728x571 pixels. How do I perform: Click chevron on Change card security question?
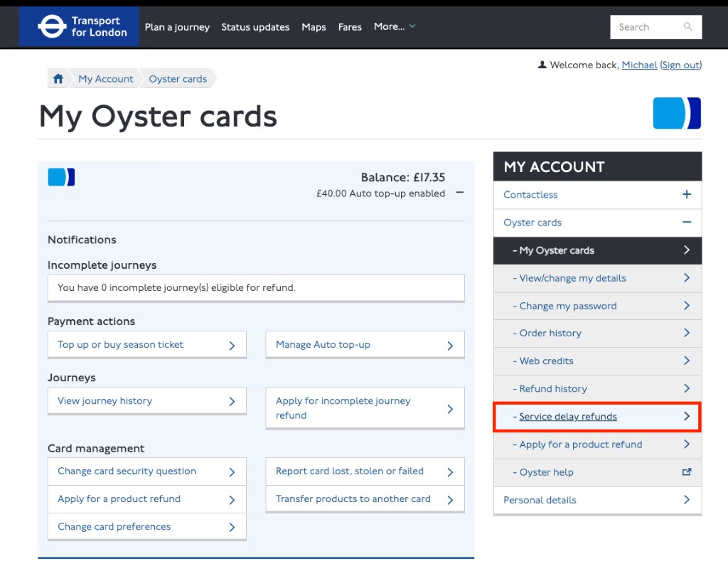coord(232,472)
